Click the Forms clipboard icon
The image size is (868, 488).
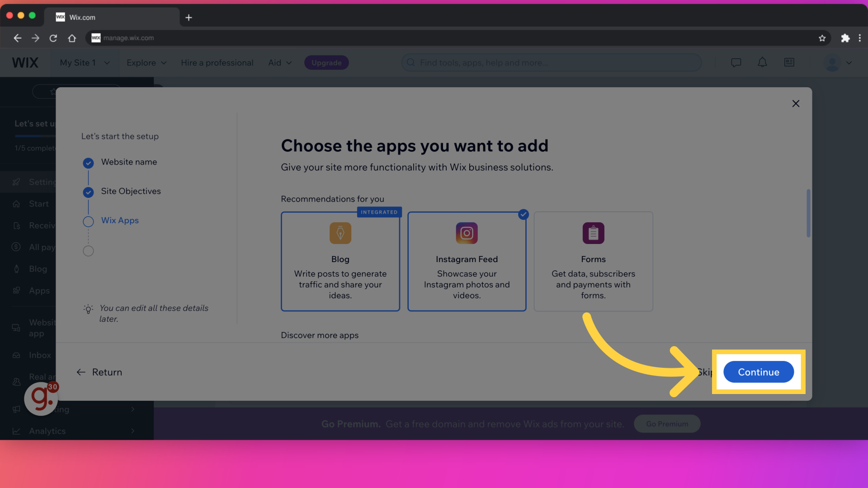click(593, 233)
